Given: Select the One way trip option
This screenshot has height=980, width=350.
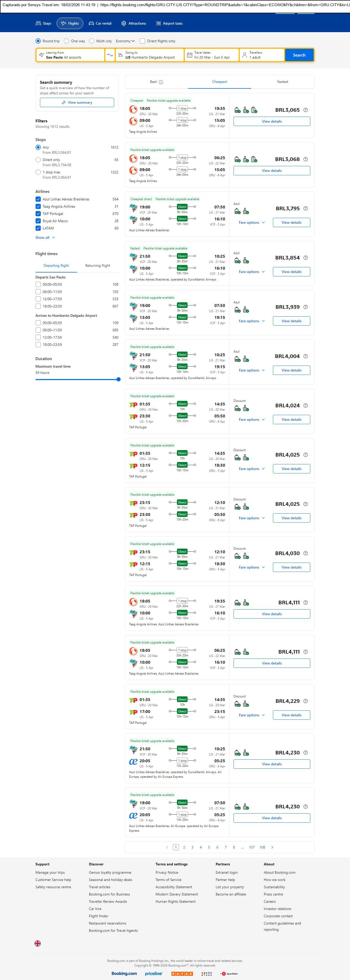Looking at the screenshot, I should click(67, 41).
